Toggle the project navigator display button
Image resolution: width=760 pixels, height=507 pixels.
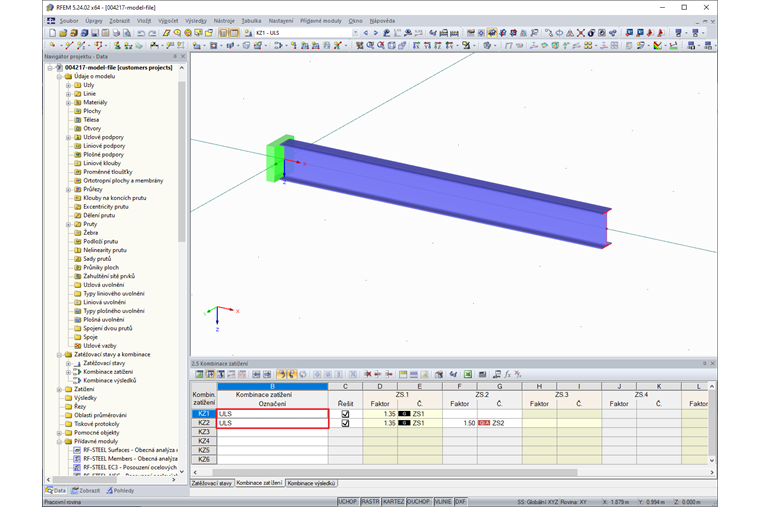(223, 33)
